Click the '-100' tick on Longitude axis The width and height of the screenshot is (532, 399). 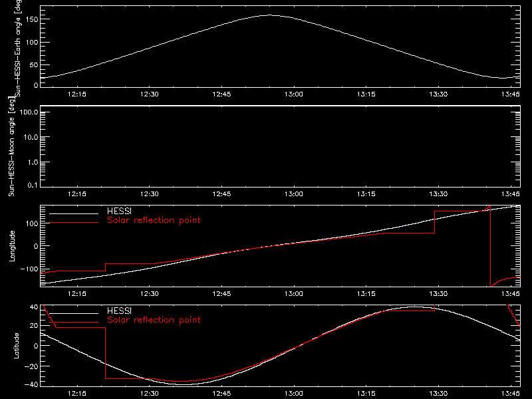tap(29, 269)
